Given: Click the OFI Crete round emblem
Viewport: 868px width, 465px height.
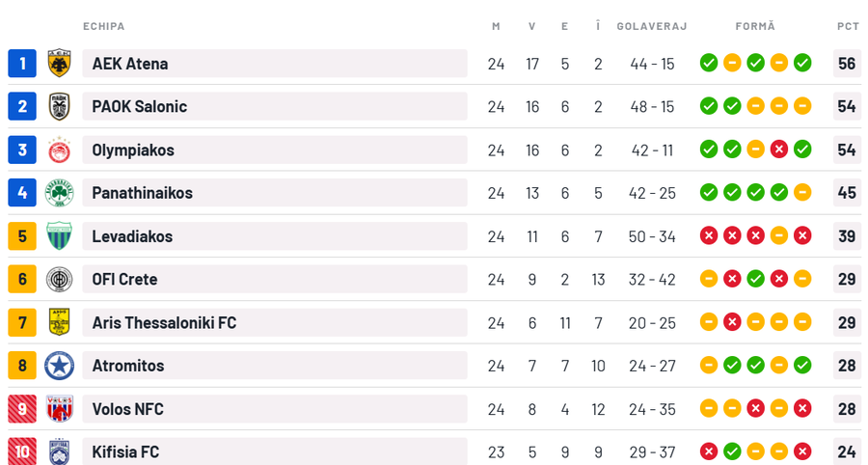Looking at the screenshot, I should 59,280.
